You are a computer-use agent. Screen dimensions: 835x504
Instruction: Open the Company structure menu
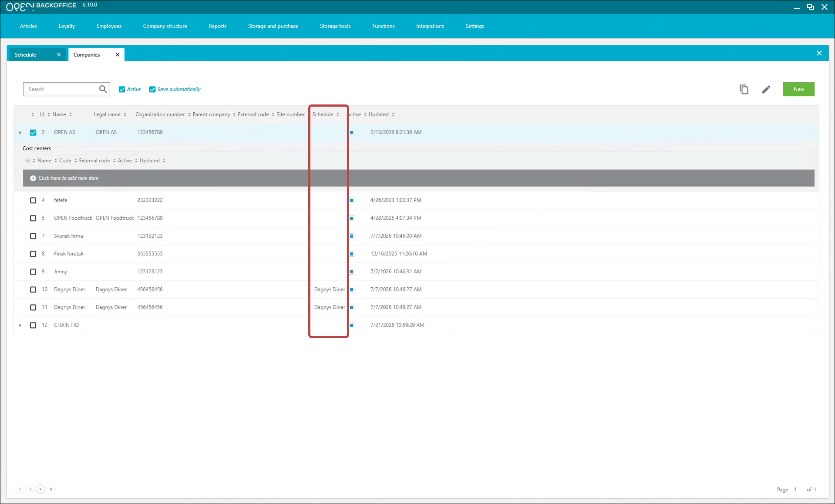[165, 26]
